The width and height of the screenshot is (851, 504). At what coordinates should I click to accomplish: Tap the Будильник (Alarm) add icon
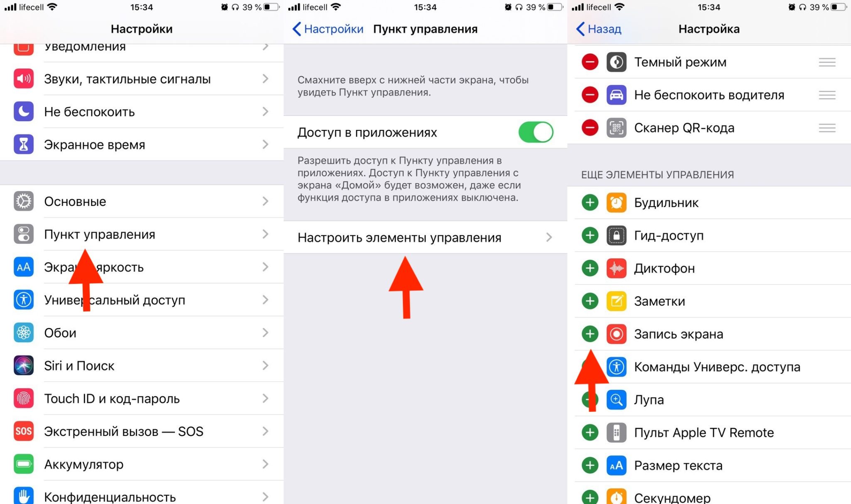(x=590, y=202)
